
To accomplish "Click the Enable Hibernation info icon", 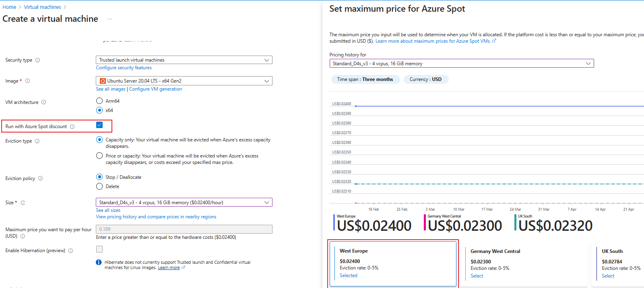I will 71,251.
